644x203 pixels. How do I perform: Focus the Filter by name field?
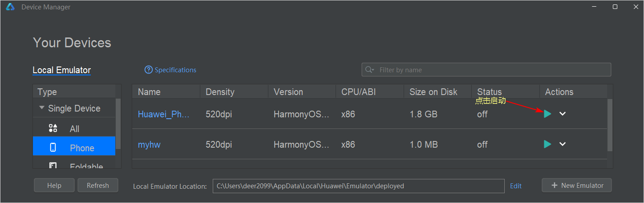(486, 70)
